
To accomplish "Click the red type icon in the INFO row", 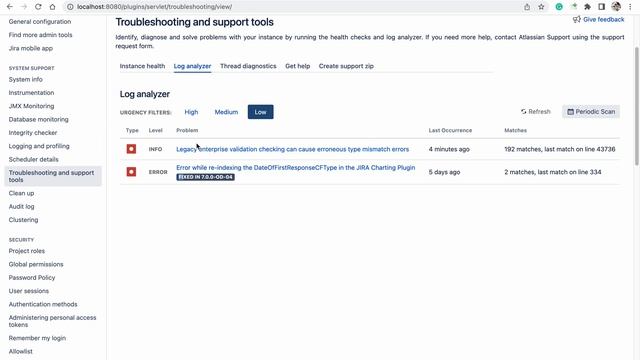I will pyautogui.click(x=131, y=149).
